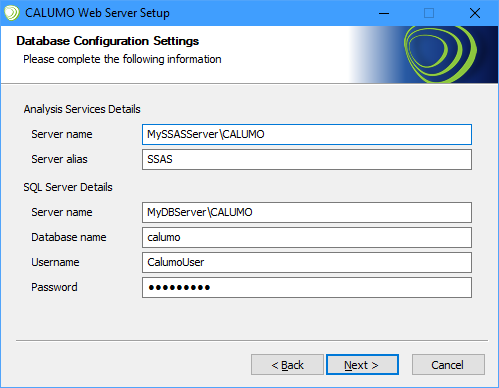Click the Database name field containing calumo

307,237
